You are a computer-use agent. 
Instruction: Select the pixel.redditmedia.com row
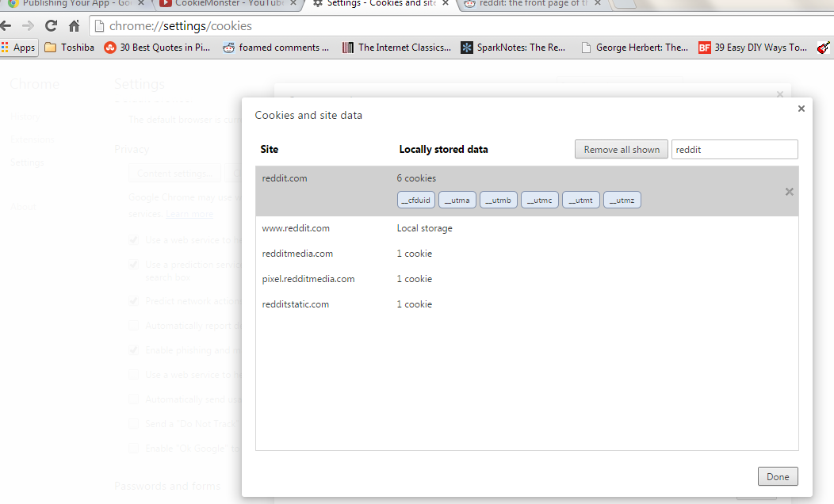[x=527, y=279]
